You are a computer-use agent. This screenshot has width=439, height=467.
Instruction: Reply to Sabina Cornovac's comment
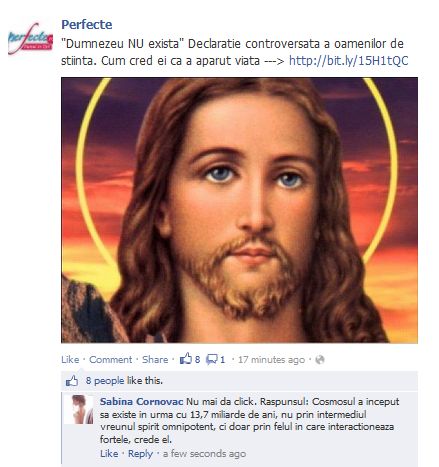pos(140,454)
